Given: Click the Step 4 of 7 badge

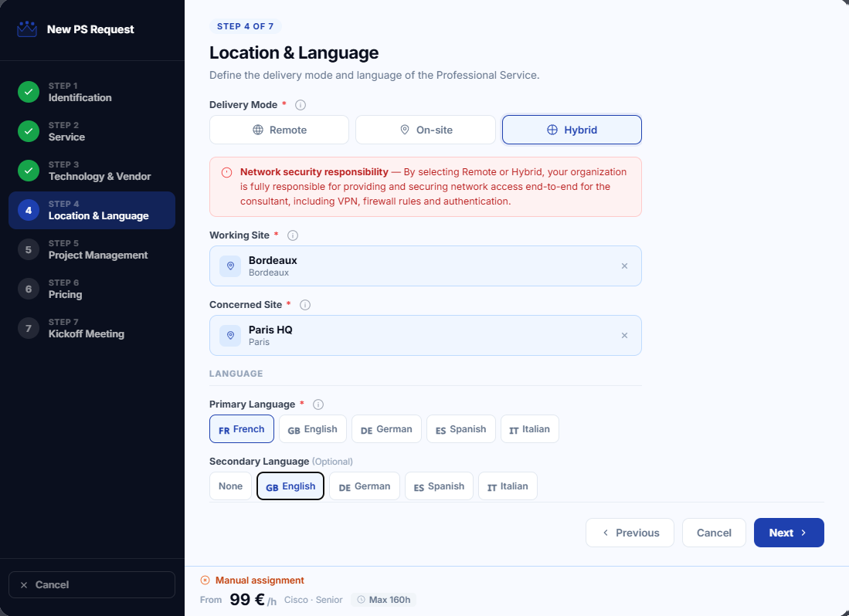Looking at the screenshot, I should [x=246, y=26].
